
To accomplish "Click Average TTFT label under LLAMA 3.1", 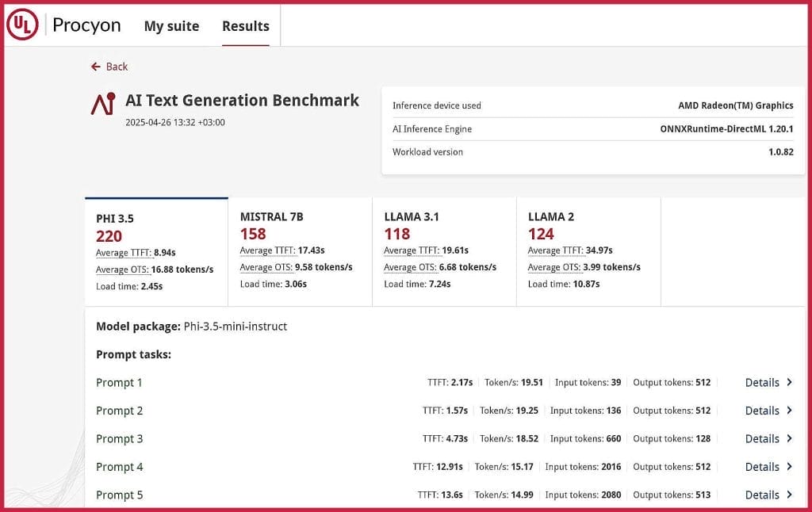I will click(x=412, y=250).
